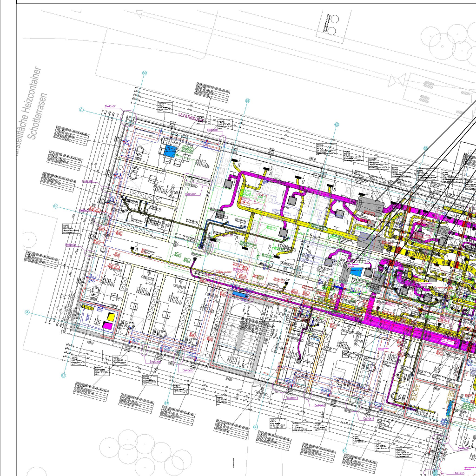
Task: Click top grid bubble 61
Action: tap(247, 100)
